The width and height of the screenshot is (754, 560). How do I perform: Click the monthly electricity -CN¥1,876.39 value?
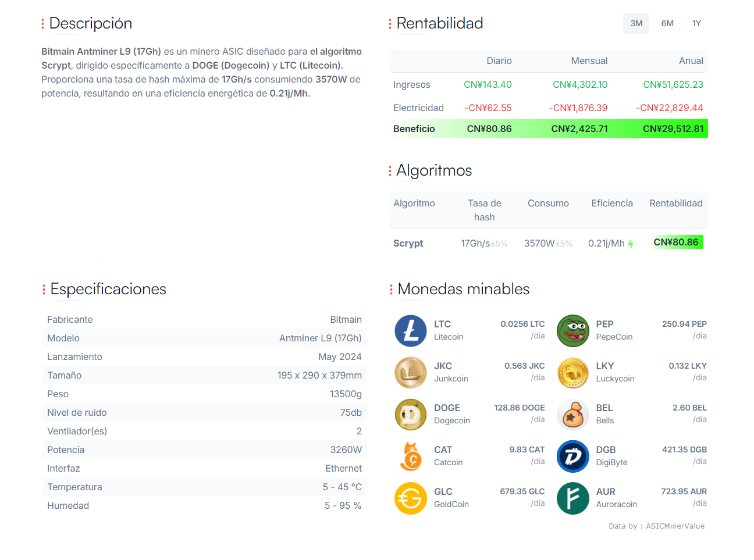(578, 108)
